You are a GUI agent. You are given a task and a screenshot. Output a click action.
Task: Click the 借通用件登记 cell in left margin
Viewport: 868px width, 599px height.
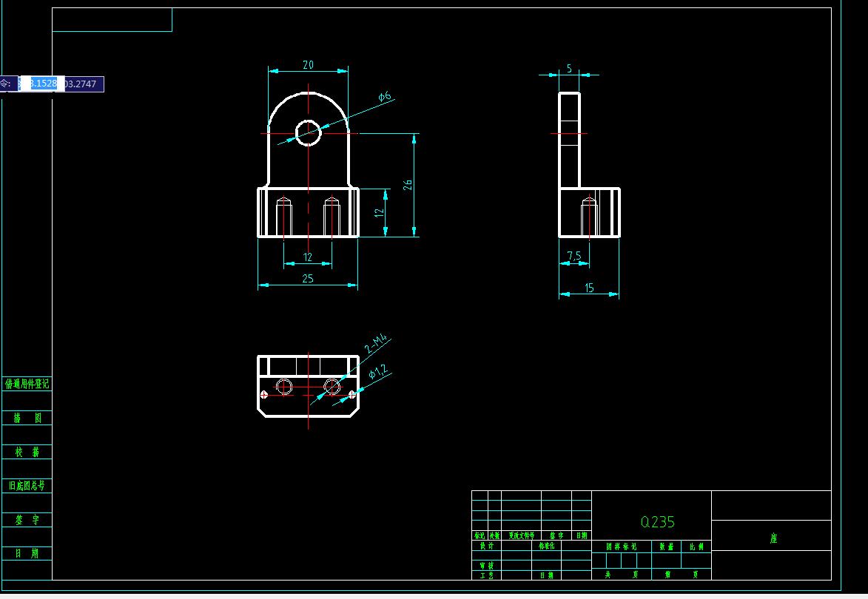click(27, 383)
